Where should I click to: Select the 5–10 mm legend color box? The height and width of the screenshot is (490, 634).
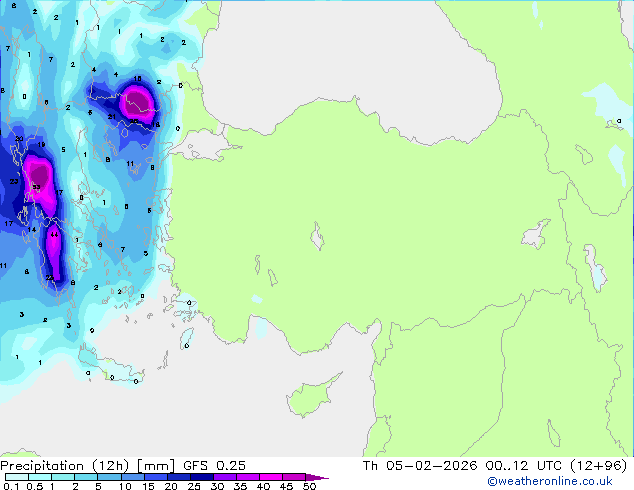pos(109,477)
